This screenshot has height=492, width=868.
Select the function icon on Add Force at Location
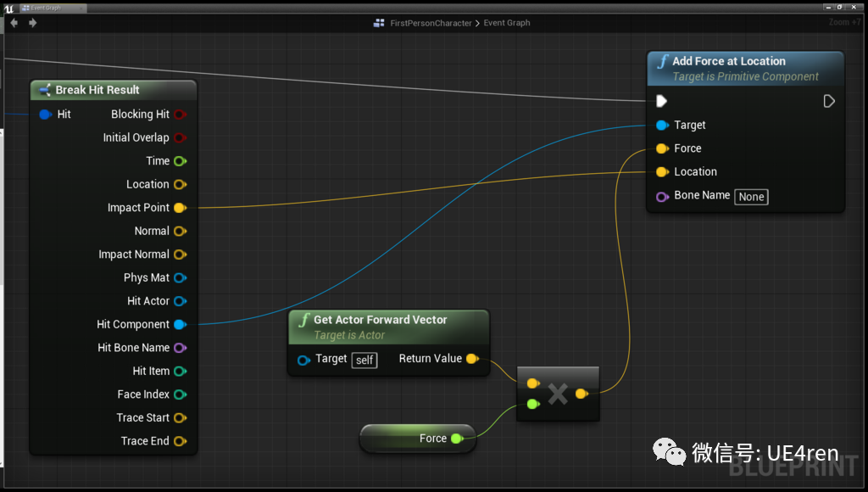click(663, 60)
